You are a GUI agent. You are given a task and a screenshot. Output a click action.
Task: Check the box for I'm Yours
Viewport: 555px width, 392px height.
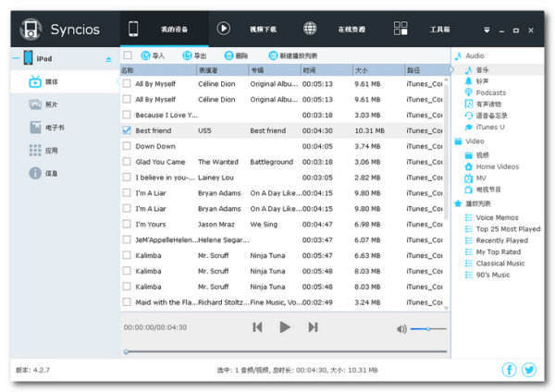tap(127, 224)
